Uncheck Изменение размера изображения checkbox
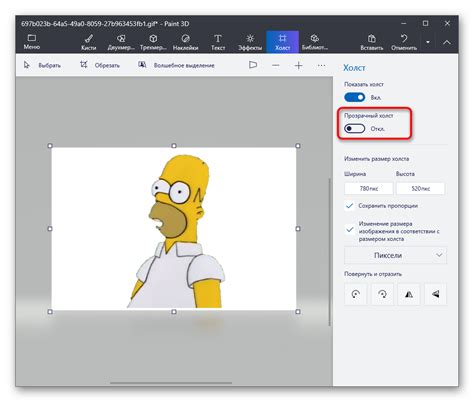The height and width of the screenshot is (402, 474). pyautogui.click(x=349, y=230)
